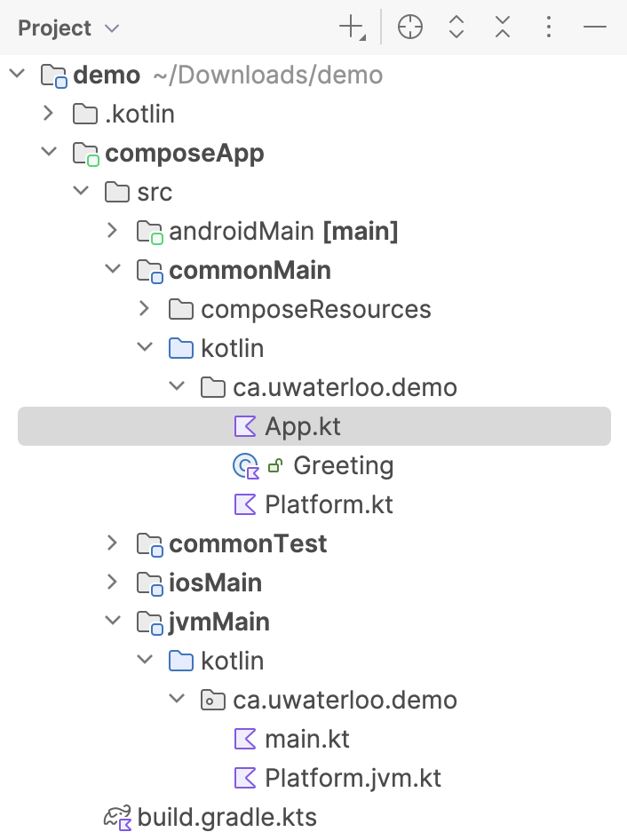Expand all nodes with the expand-all icon

[x=456, y=27]
